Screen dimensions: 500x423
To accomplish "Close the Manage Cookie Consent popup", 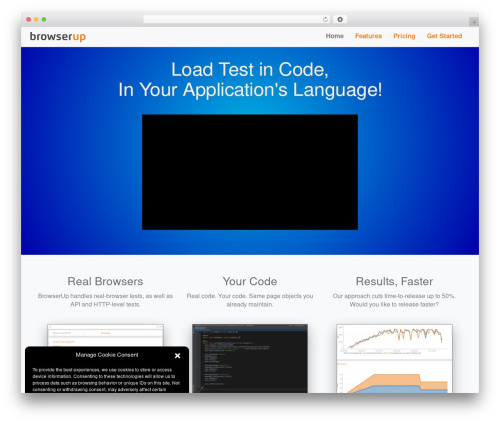I will click(x=178, y=356).
